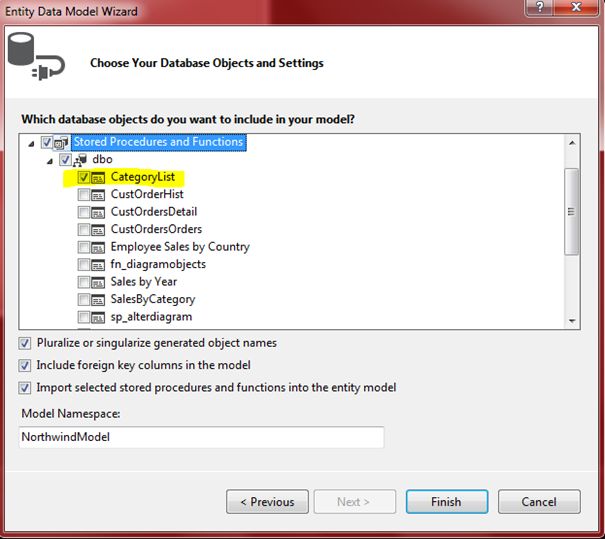Click the tree list scroll up arrow
This screenshot has width=605, height=539.
pyautogui.click(x=572, y=143)
